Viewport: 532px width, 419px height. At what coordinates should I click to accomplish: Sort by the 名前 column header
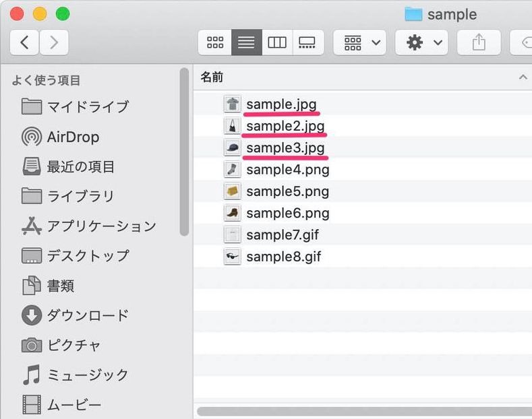point(212,77)
